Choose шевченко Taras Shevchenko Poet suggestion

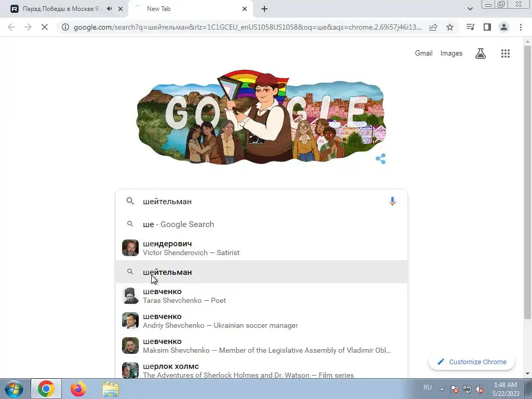coord(262,296)
